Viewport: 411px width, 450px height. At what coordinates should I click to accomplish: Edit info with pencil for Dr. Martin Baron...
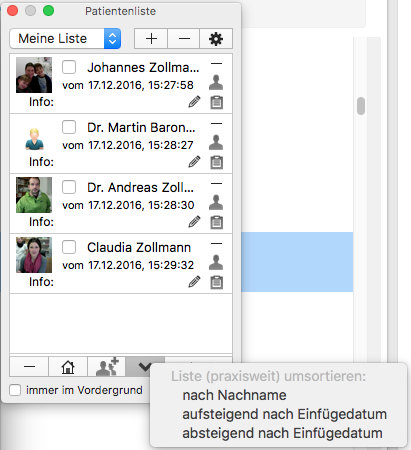(x=194, y=162)
